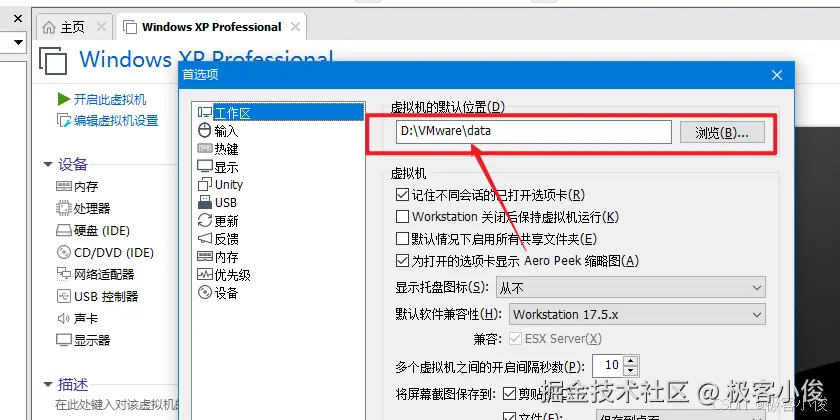Close the 主页 tab
Viewport: 840px width, 420px height.
(x=101, y=27)
